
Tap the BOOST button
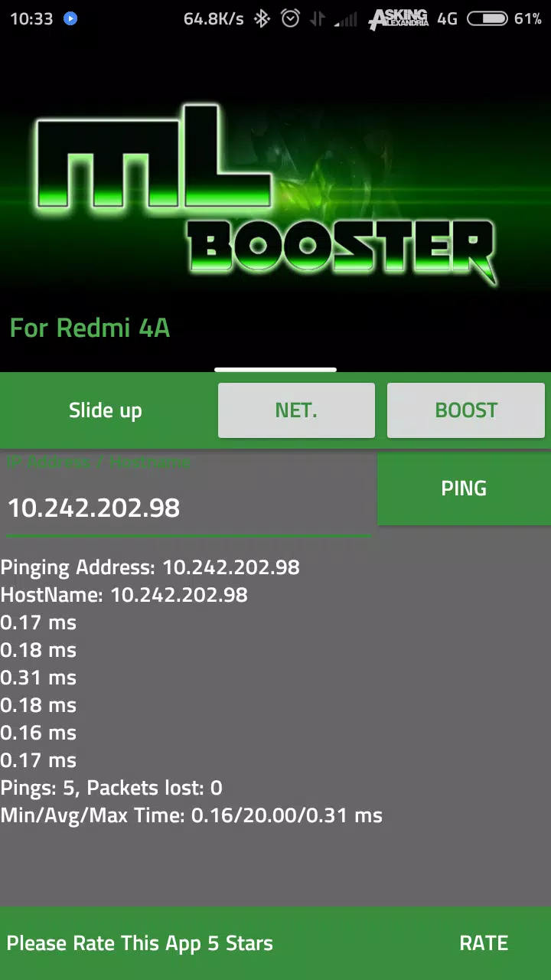[466, 410]
